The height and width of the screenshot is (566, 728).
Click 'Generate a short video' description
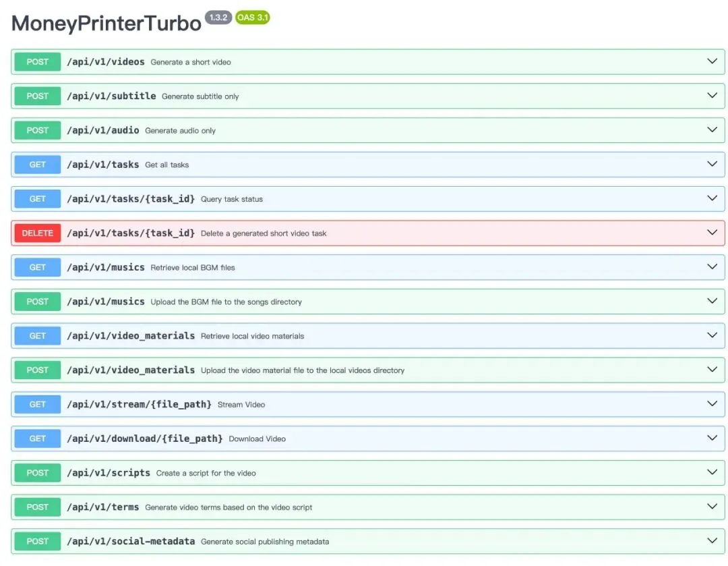191,62
